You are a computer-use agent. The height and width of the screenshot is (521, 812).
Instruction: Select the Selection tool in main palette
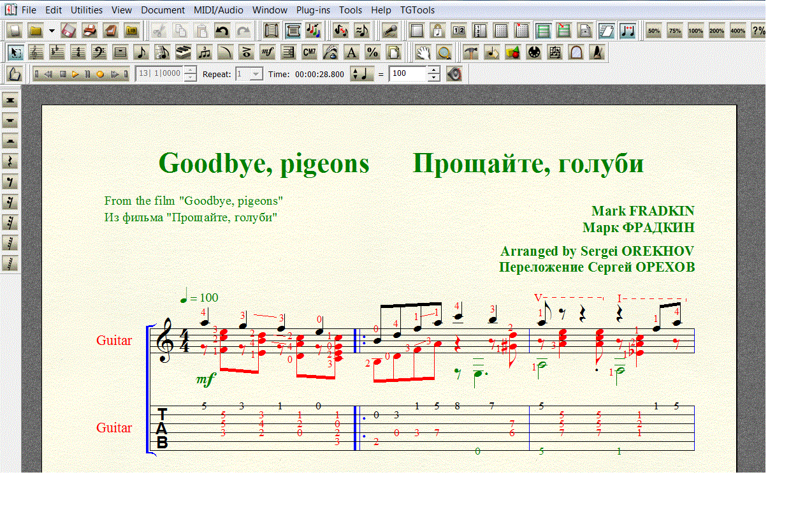pyautogui.click(x=15, y=52)
